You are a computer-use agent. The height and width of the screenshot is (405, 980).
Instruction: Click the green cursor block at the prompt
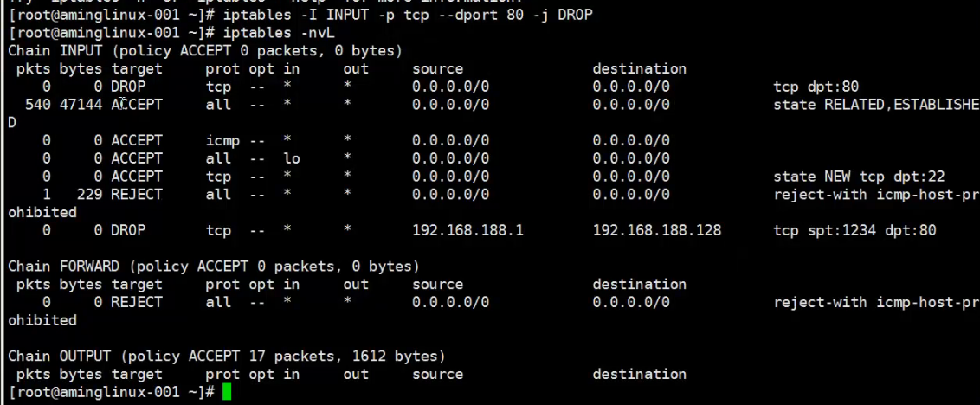[x=227, y=392]
